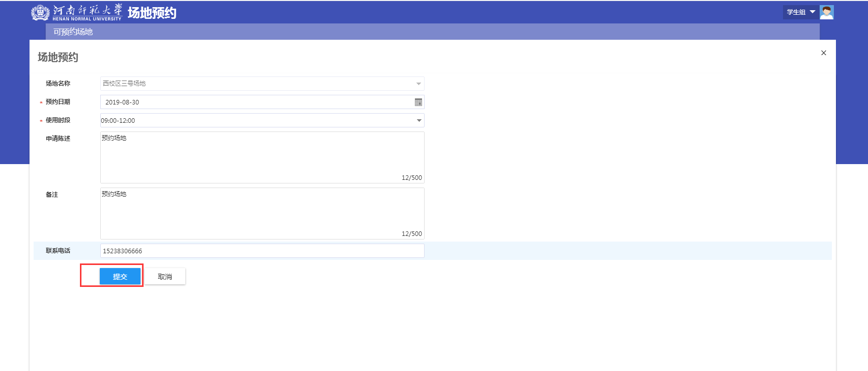Click the HENAN NORMAL UNIVERSITY calligraphy wordmark
The height and width of the screenshot is (371, 868).
[87, 12]
